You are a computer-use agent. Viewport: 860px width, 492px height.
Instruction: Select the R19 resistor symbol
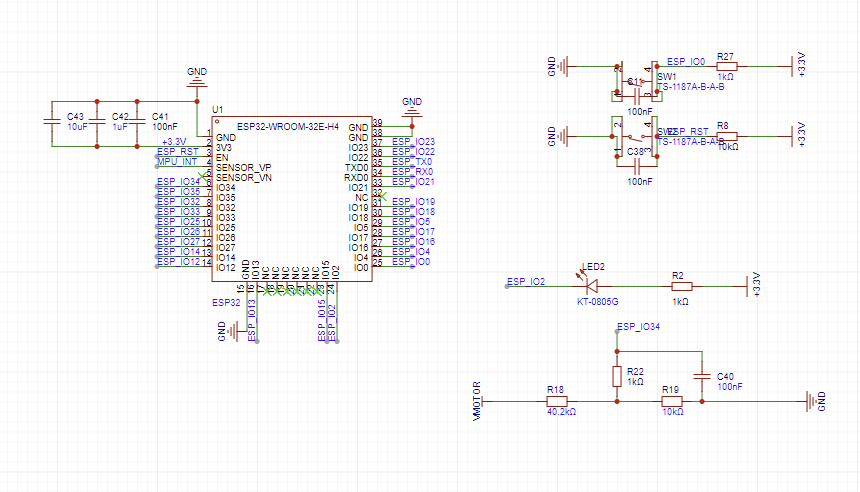[x=672, y=401]
